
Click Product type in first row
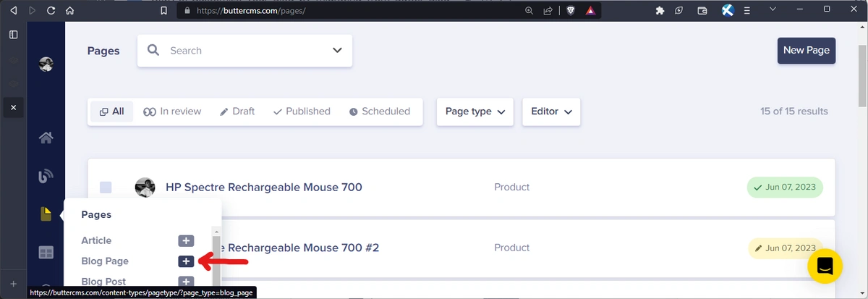point(512,188)
